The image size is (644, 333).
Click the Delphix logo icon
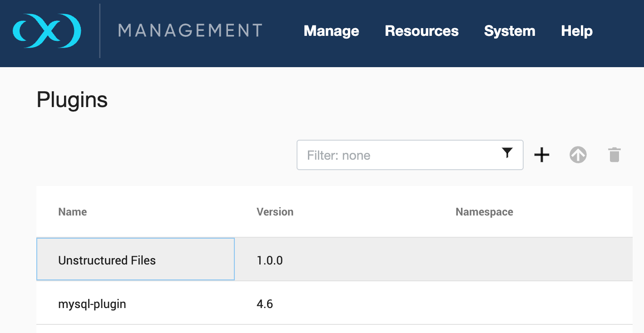point(47,31)
